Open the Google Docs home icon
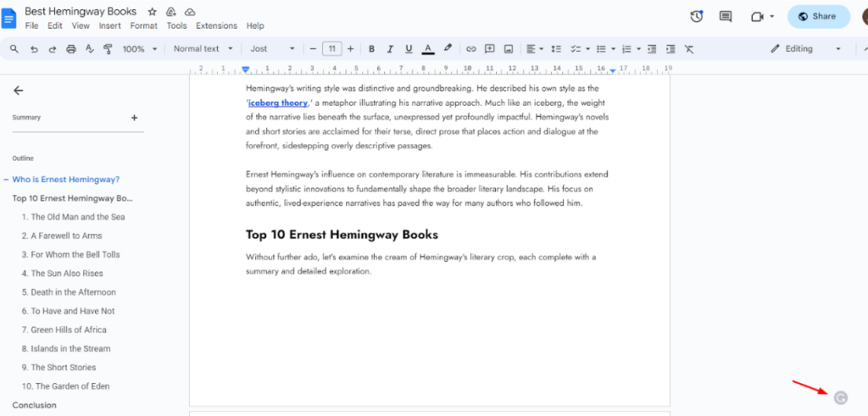 [x=9, y=18]
